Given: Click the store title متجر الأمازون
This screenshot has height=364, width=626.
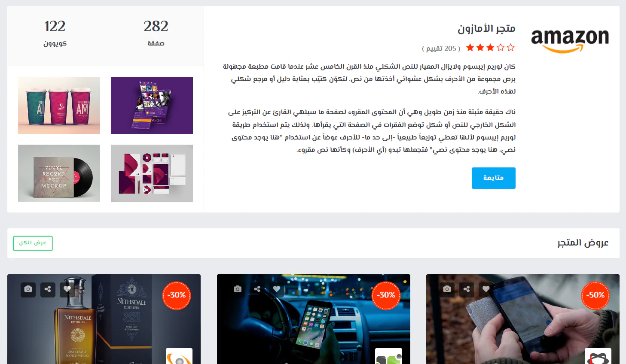Looking at the screenshot, I should click(486, 28).
